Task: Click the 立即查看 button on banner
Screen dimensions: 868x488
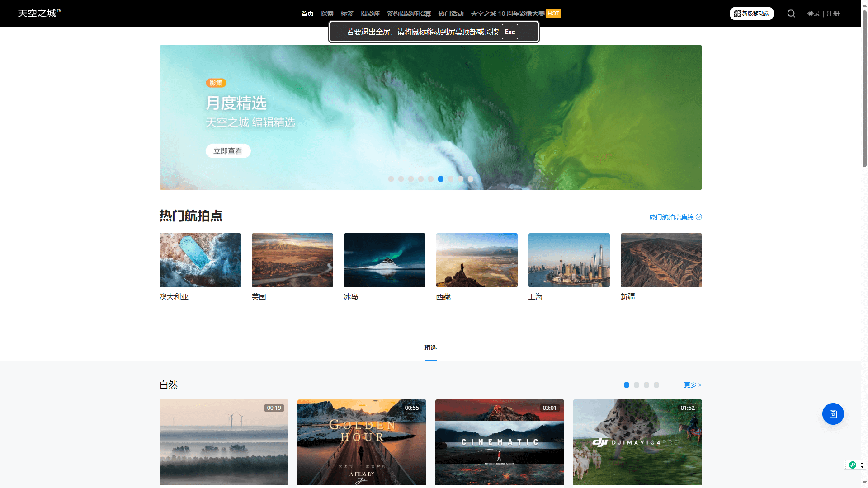Action: click(228, 151)
